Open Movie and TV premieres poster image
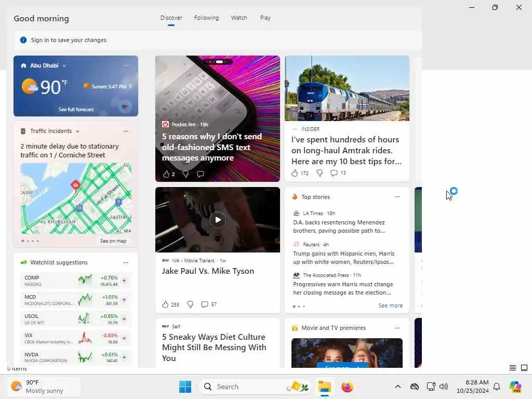This screenshot has height=399, width=532. (347, 353)
